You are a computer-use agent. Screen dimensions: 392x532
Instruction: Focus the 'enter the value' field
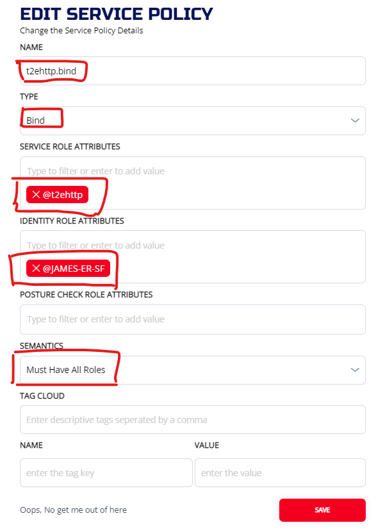pos(280,473)
